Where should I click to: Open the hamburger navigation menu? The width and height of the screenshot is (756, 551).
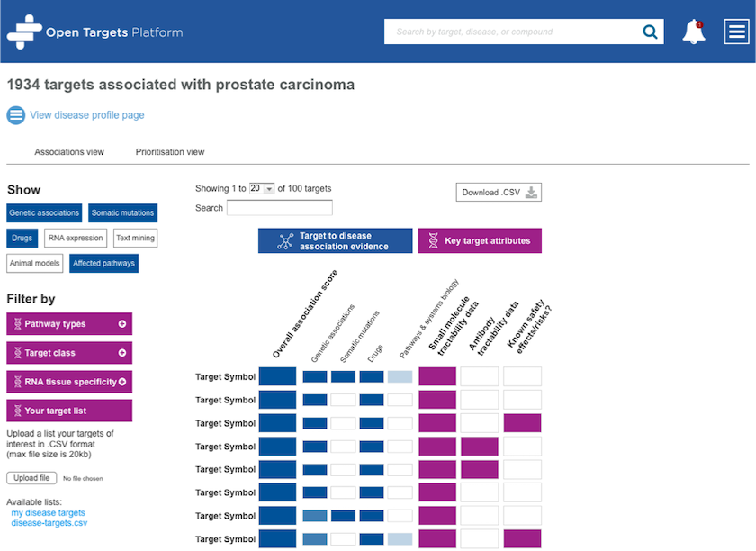(x=736, y=31)
